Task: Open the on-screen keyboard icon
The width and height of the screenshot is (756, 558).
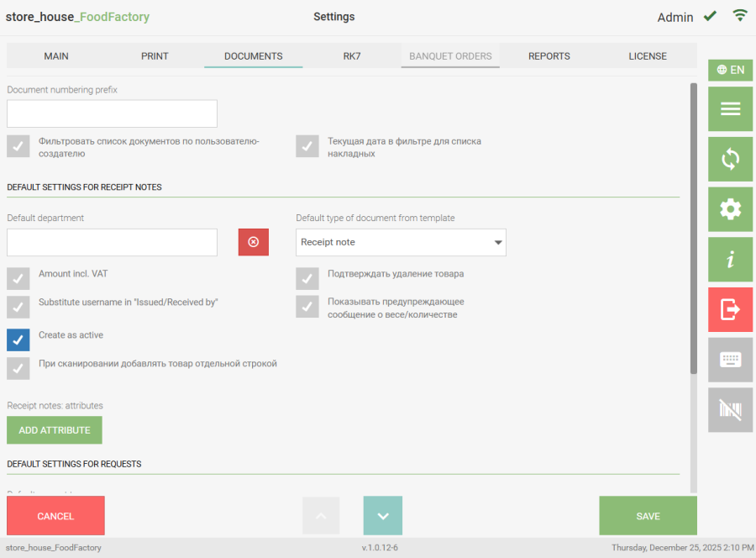Action: pyautogui.click(x=730, y=360)
